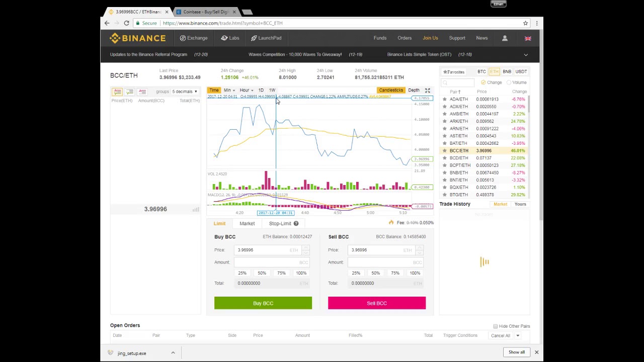644x362 pixels.
Task: Click the fullscreen chart icon
Action: [x=427, y=90]
